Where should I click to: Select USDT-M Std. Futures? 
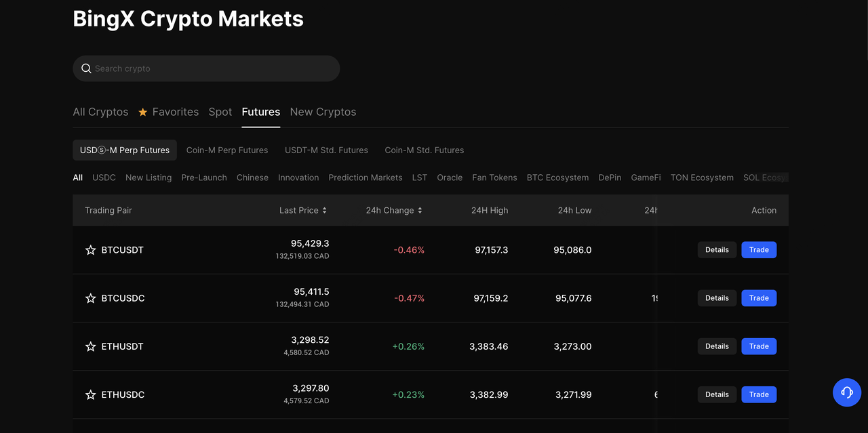click(326, 150)
